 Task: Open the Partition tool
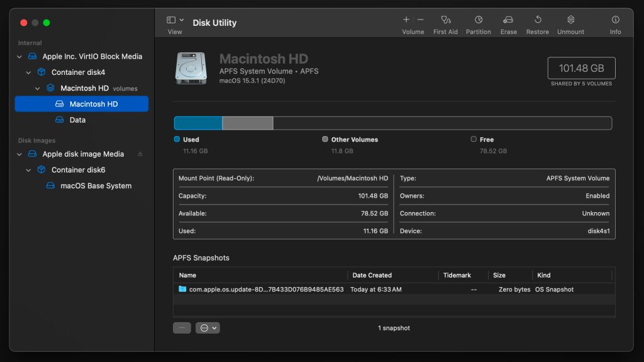click(x=478, y=20)
